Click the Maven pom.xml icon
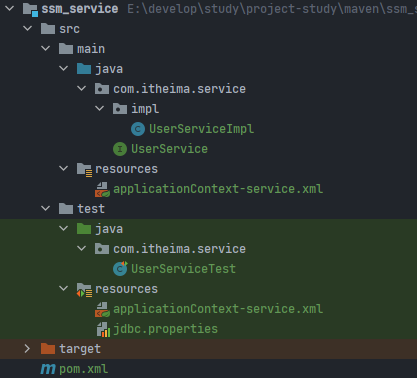The image size is (417, 378). click(48, 369)
